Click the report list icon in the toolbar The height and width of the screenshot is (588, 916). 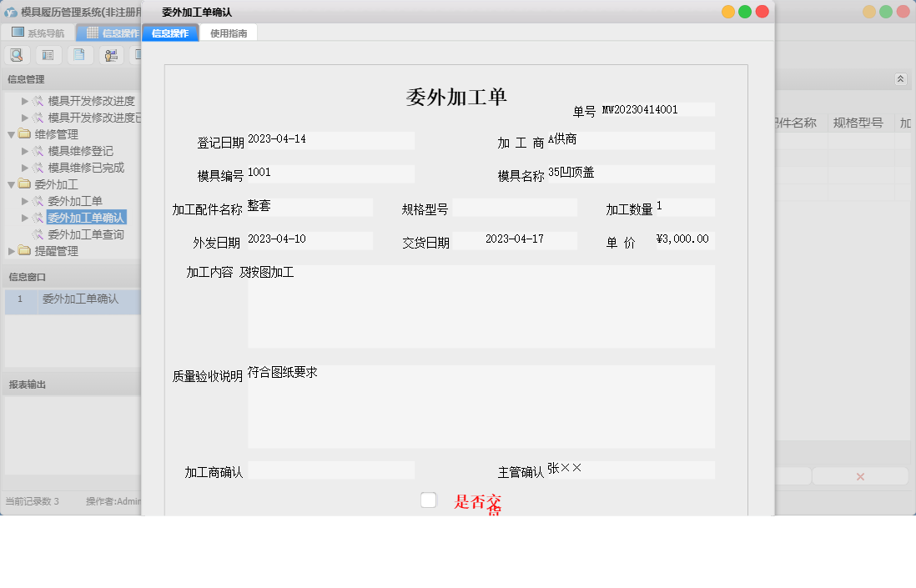tap(48, 54)
